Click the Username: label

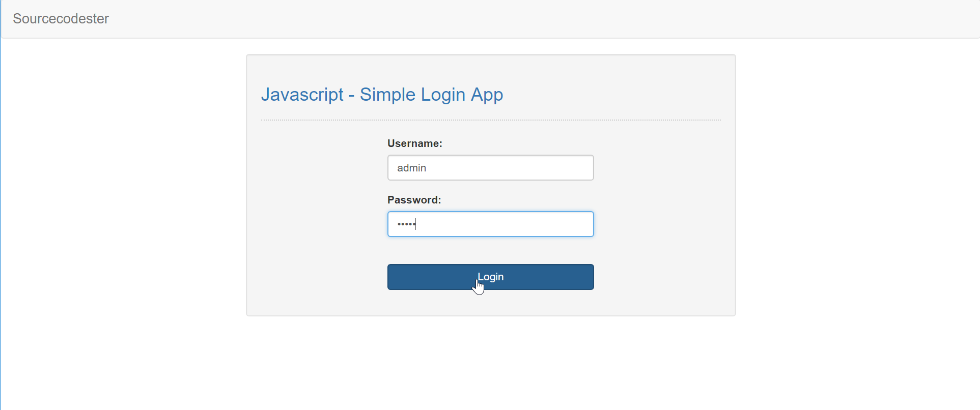(x=414, y=143)
